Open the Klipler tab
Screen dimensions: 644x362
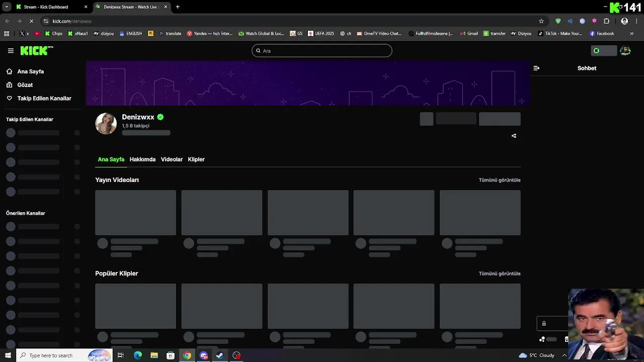point(196,159)
